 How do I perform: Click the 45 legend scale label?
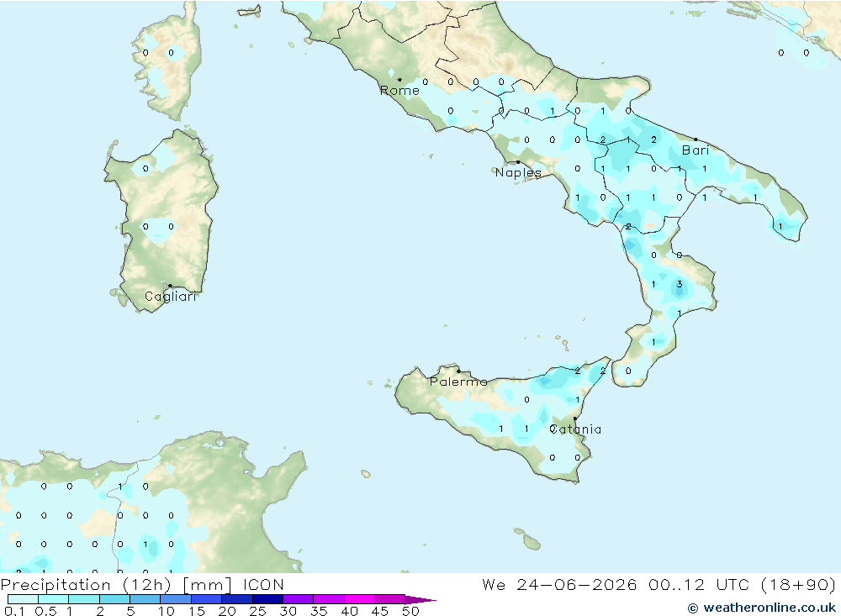380,611
